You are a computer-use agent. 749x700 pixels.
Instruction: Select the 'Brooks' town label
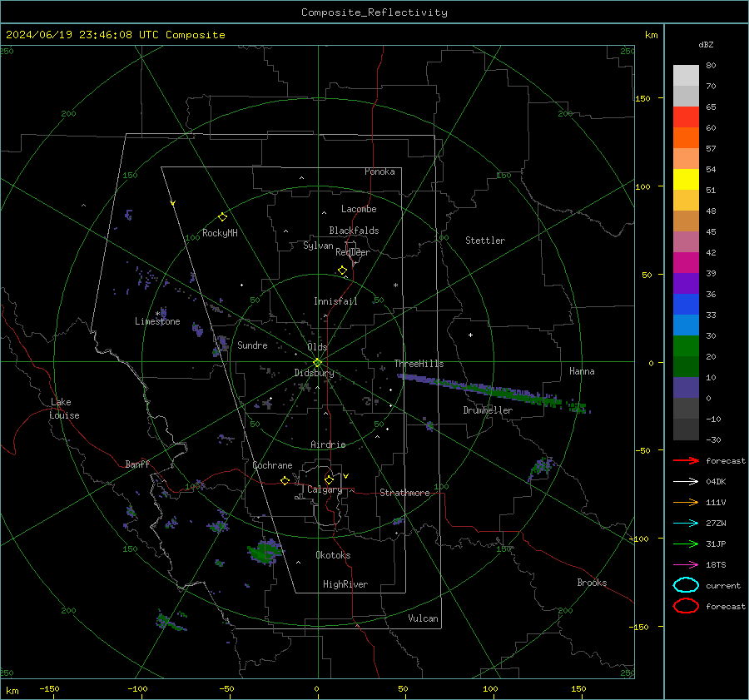(x=592, y=583)
